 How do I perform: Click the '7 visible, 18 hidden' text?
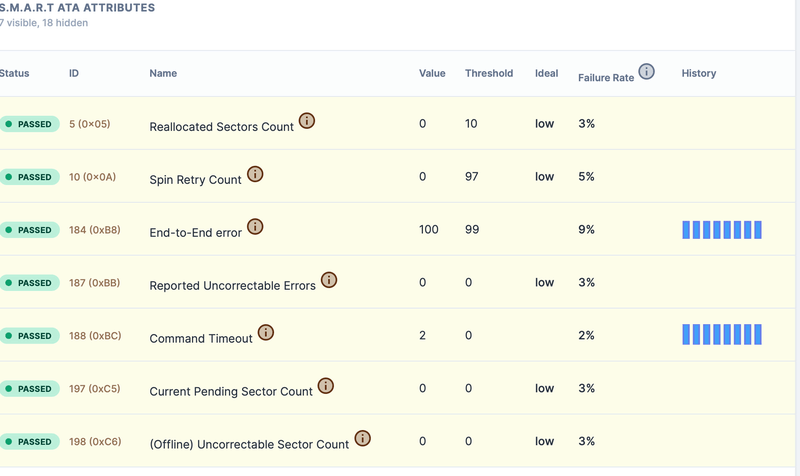44,23
